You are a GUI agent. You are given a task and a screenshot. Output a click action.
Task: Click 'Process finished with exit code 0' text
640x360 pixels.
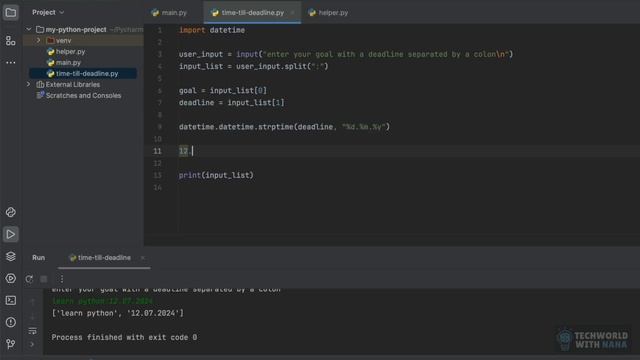point(124,338)
